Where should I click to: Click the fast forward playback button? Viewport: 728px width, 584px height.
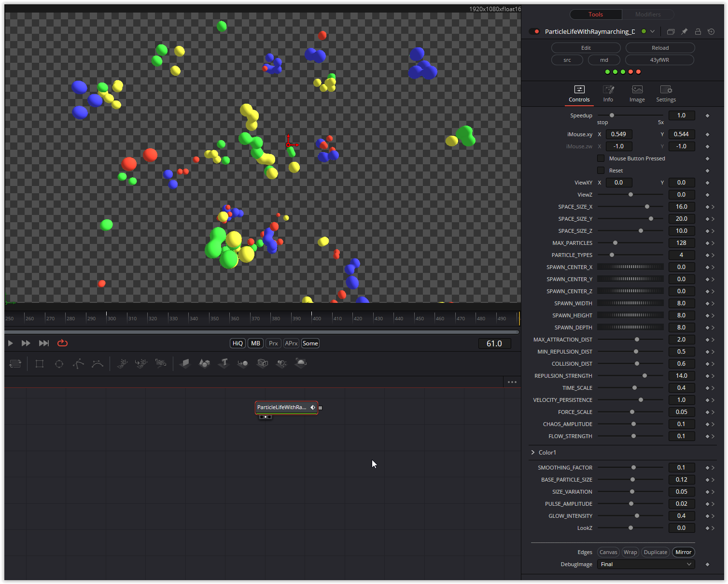tap(26, 343)
